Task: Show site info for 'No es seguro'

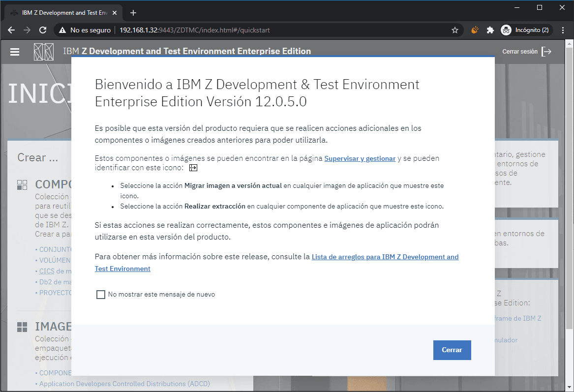Action: point(85,30)
